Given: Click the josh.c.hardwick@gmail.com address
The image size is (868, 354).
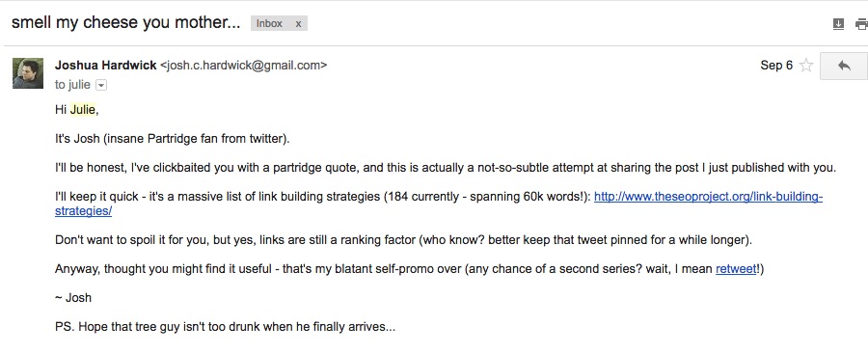Looking at the screenshot, I should [244, 66].
